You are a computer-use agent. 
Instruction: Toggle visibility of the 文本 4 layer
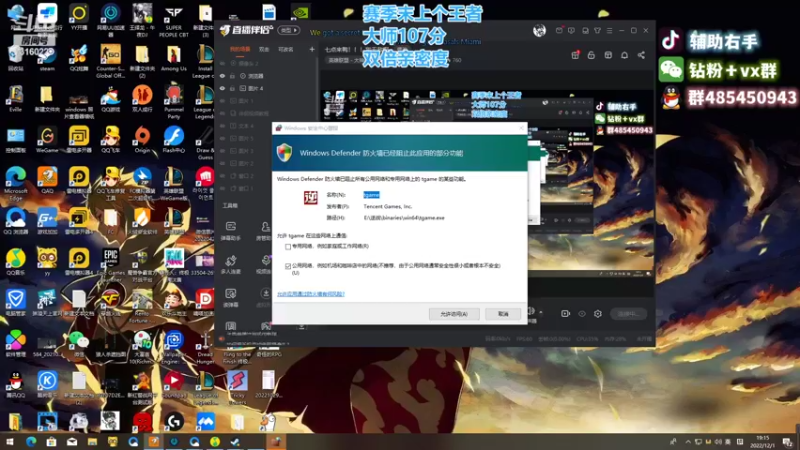[222, 126]
